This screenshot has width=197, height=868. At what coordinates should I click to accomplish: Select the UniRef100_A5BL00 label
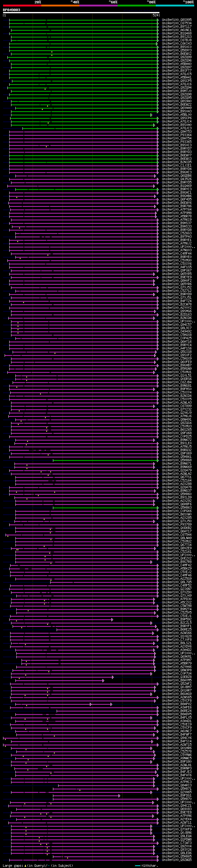coord(177,115)
